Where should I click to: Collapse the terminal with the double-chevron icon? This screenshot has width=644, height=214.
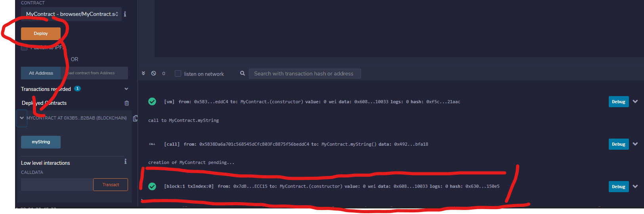pos(143,73)
